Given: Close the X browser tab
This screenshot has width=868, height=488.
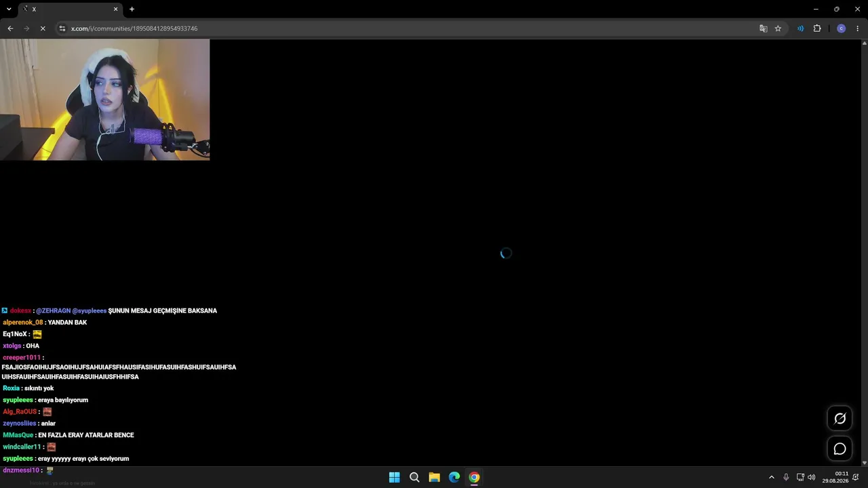Looking at the screenshot, I should (115, 9).
